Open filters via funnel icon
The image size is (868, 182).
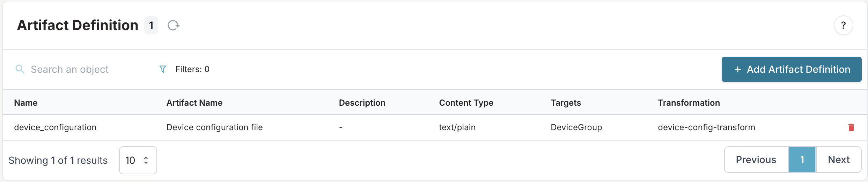tap(163, 69)
